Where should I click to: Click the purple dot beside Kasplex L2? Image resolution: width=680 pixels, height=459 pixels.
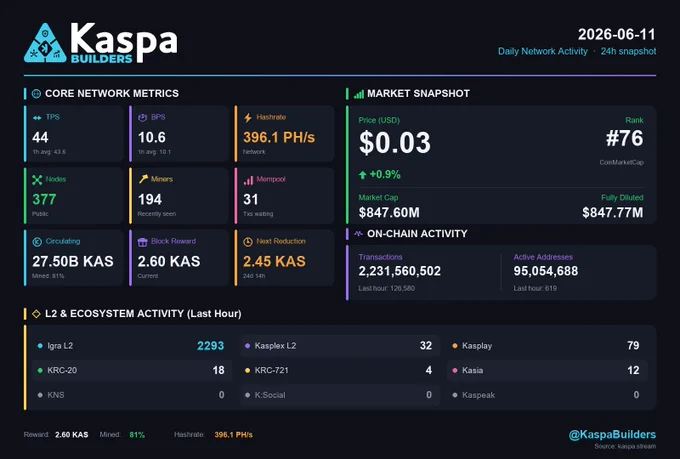coord(247,346)
